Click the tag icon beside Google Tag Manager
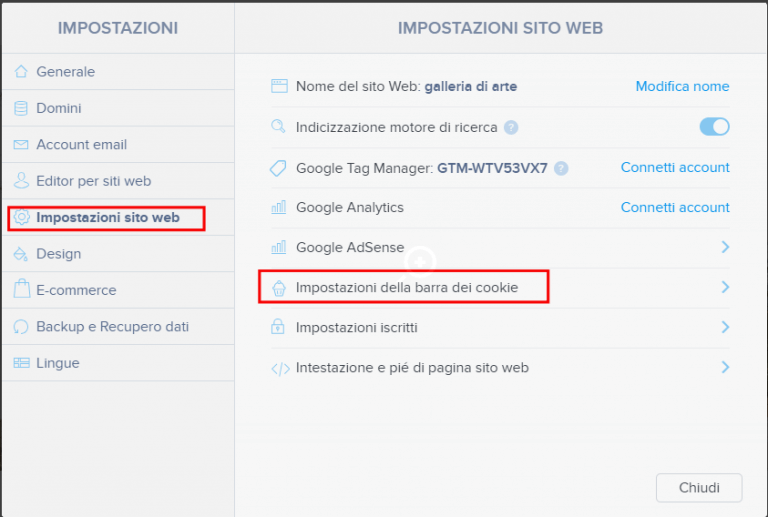 (279, 168)
